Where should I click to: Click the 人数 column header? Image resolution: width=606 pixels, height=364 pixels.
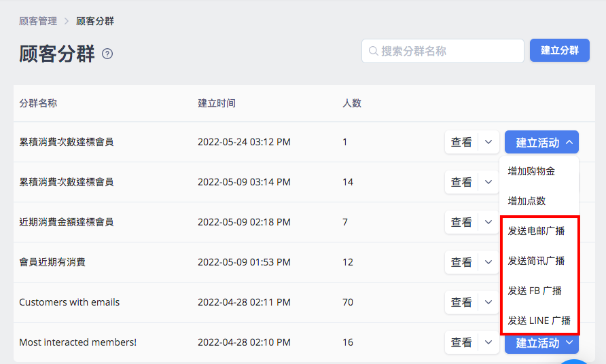(352, 103)
